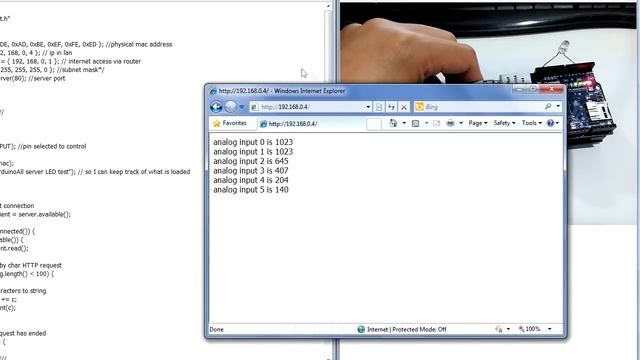Click the privacy report icon in status bar

point(499,329)
